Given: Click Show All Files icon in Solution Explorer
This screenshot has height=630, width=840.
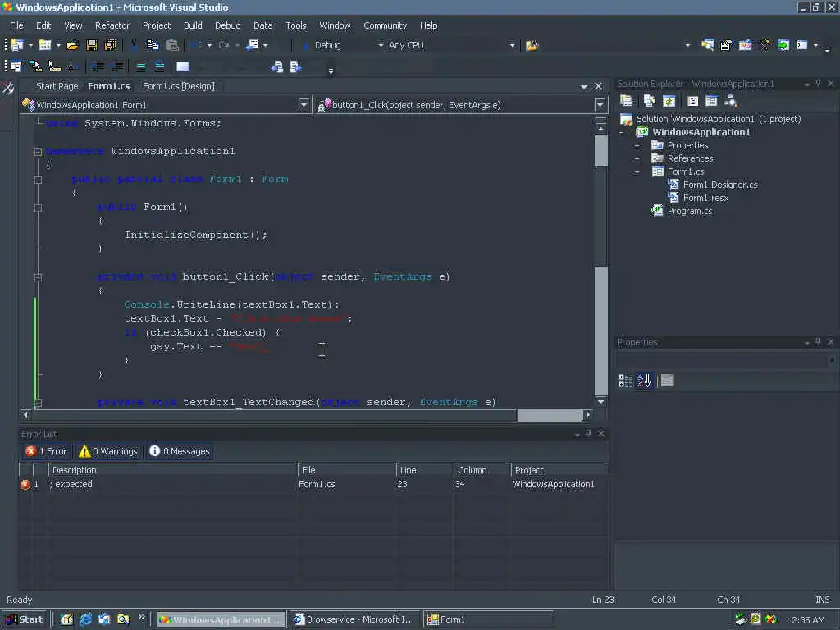Looking at the screenshot, I should coord(650,101).
